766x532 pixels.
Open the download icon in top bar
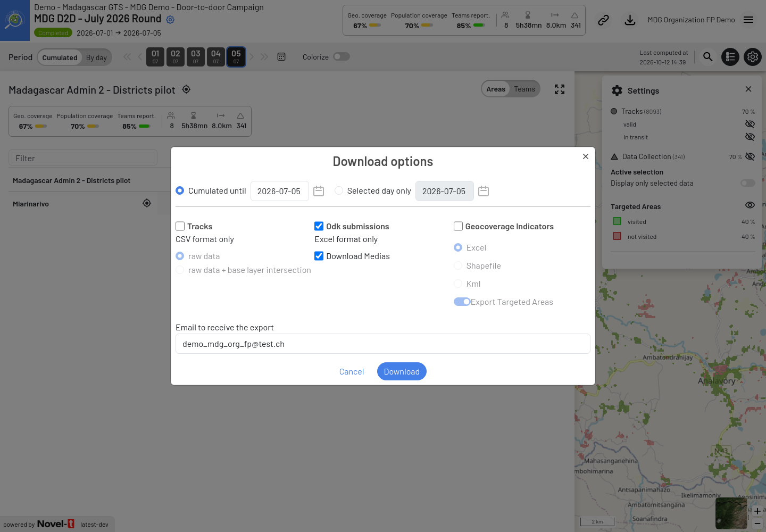630,20
